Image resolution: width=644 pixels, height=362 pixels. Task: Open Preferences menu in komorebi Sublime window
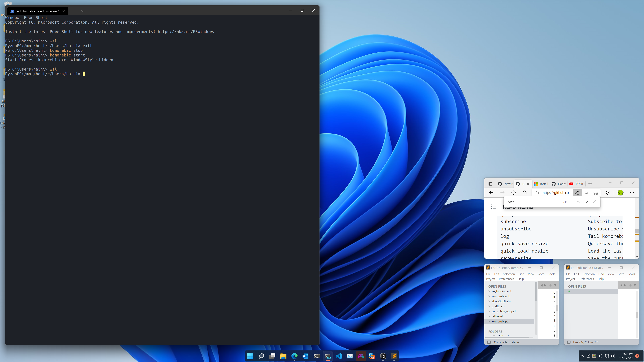(x=506, y=279)
